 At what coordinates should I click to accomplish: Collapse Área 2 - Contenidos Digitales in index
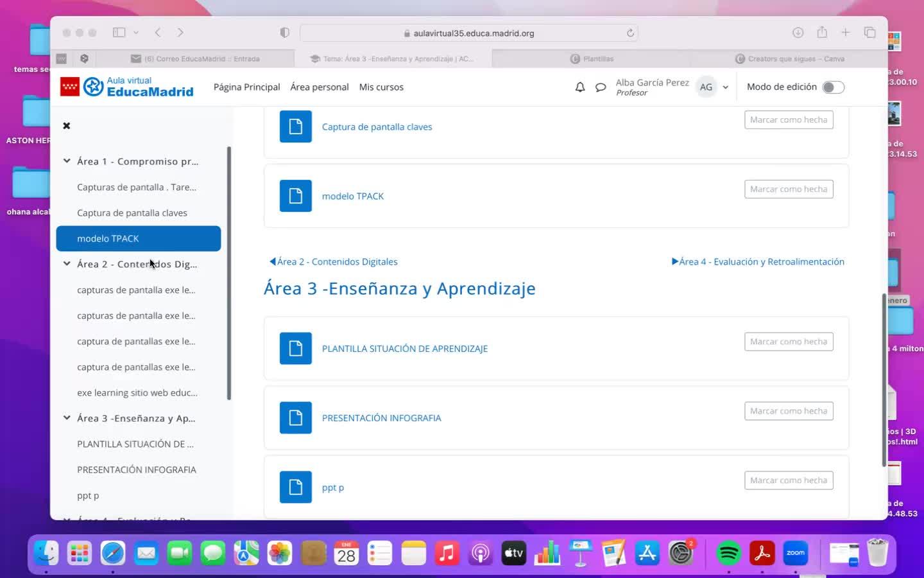click(x=67, y=264)
